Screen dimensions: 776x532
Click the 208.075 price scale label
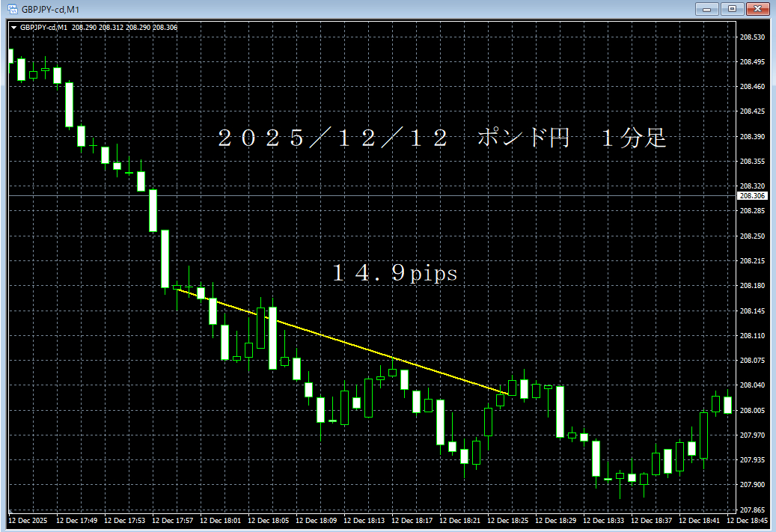point(752,360)
